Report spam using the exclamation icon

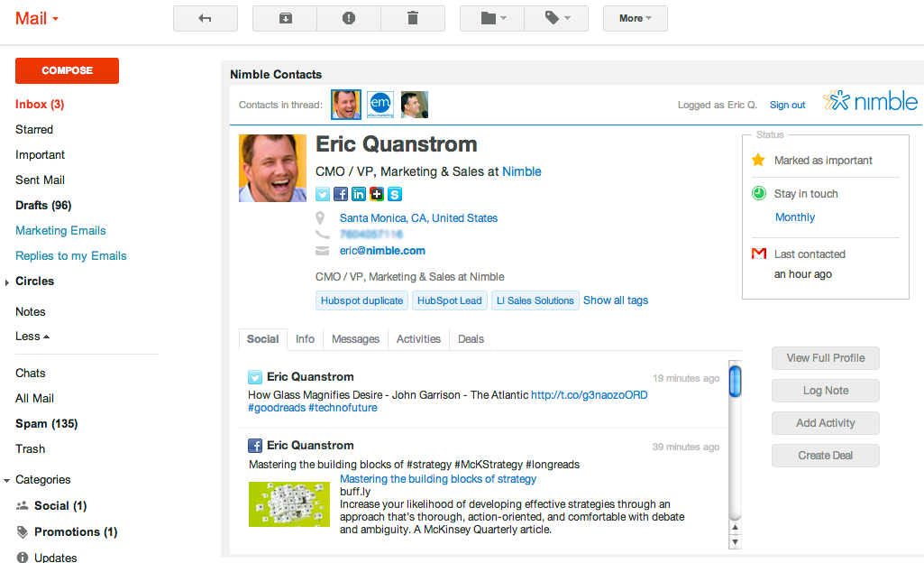[x=349, y=18]
